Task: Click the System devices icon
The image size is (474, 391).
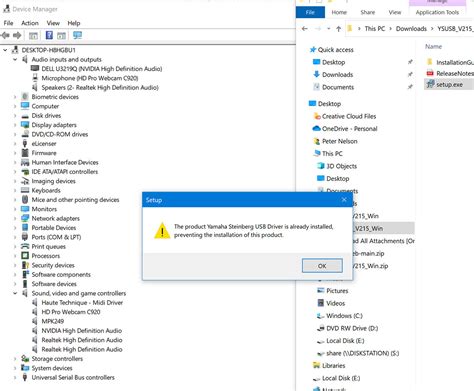Action: point(25,368)
